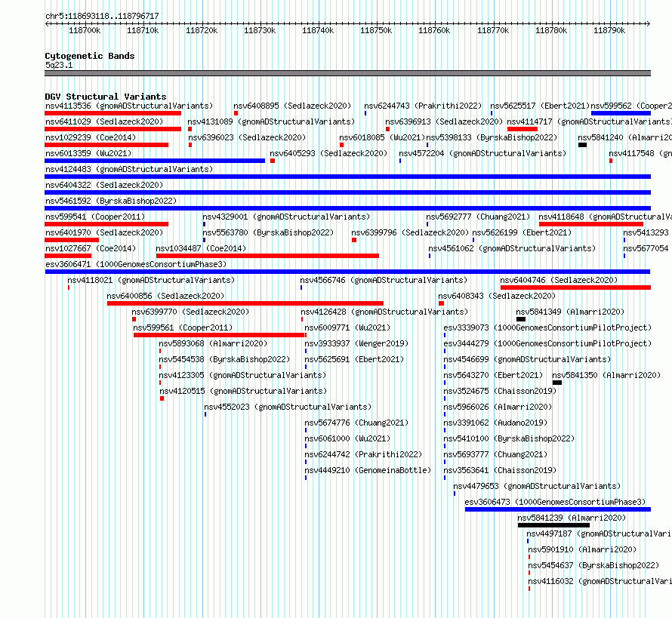Click nsv4552023 (gnomADStructuralVariants) label
672x618 pixels.
click(288, 407)
